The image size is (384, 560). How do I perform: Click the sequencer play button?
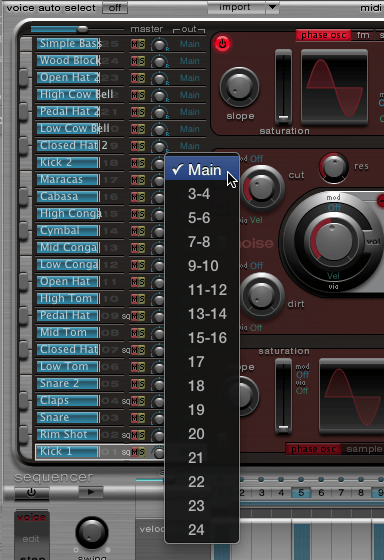coord(91,492)
